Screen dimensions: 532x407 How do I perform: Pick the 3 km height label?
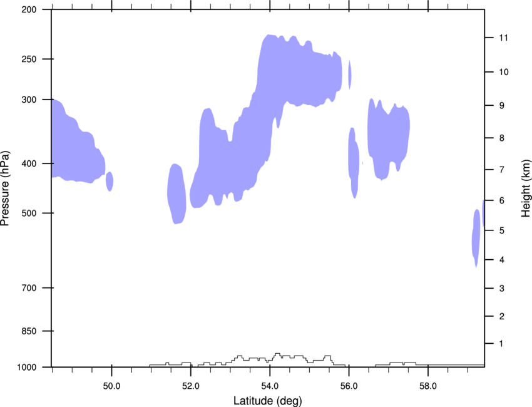pos(501,289)
